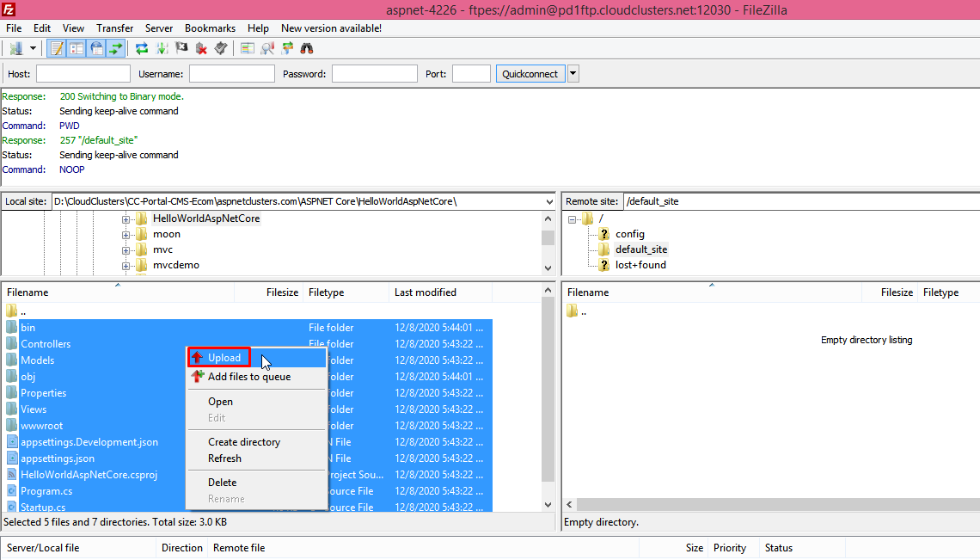Click the Controllers folder icon
Image resolution: width=980 pixels, height=560 pixels.
point(12,343)
